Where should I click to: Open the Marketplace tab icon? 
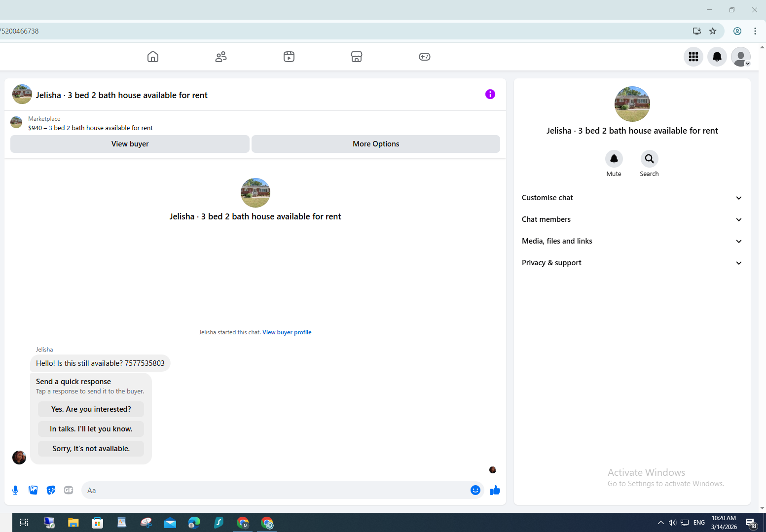[x=357, y=57]
